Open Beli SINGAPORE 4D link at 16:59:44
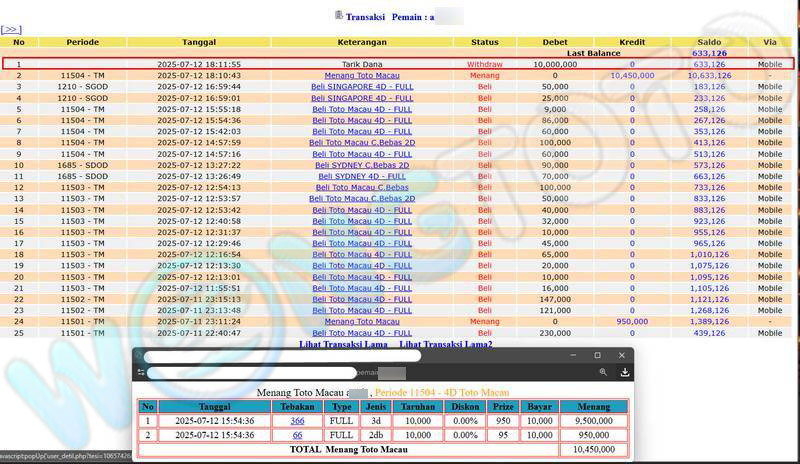This screenshot has width=800, height=464. click(x=362, y=87)
